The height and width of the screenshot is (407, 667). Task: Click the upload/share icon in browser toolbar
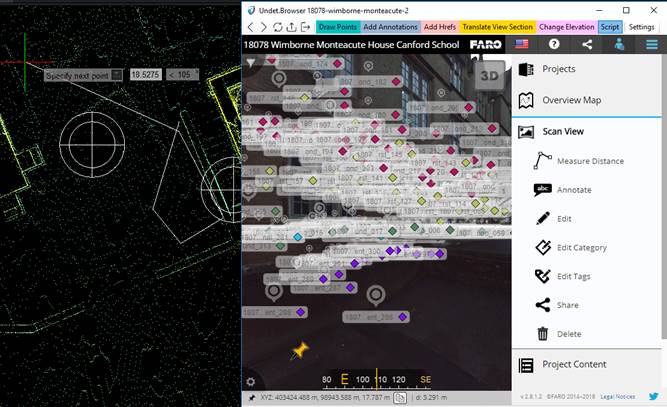coord(291,27)
